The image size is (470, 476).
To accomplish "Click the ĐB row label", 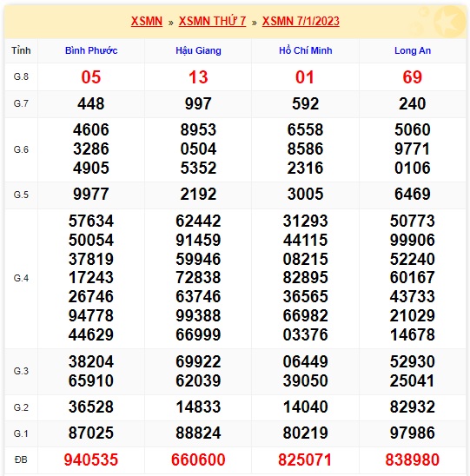I will pos(21,459).
